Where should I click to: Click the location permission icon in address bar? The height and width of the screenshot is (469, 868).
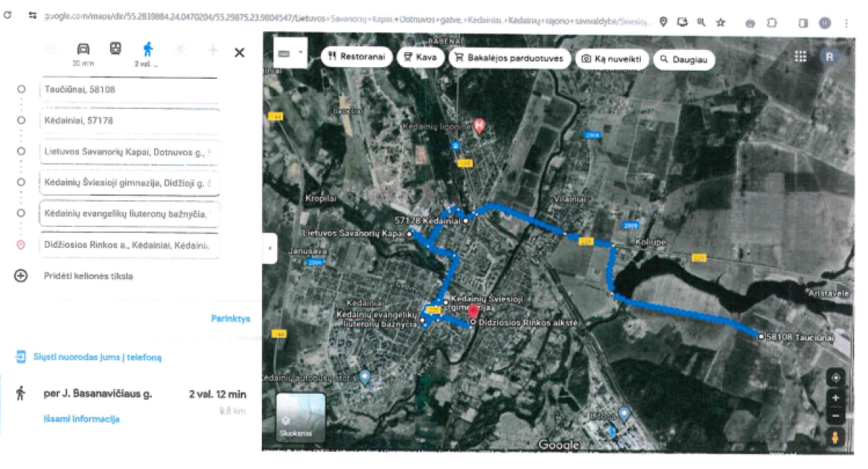click(663, 22)
